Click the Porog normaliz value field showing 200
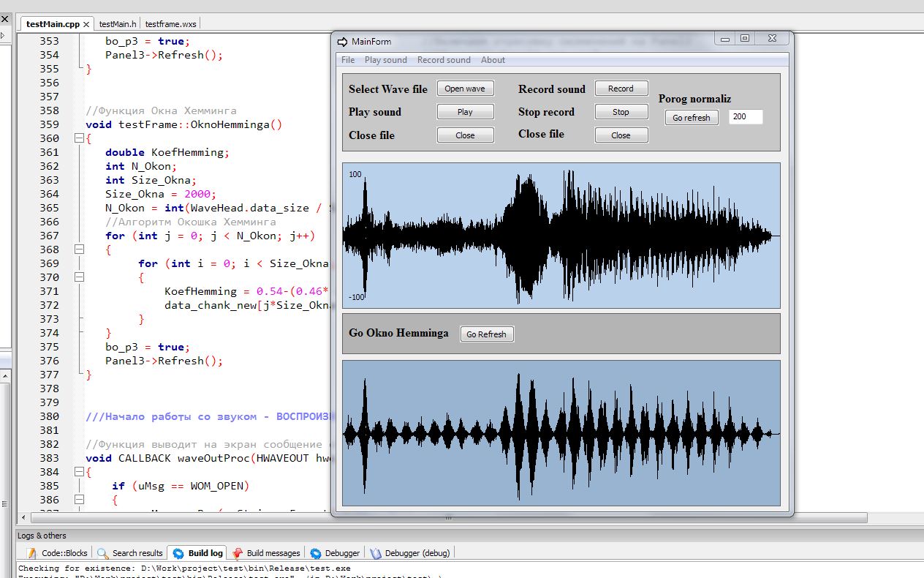 tap(745, 117)
